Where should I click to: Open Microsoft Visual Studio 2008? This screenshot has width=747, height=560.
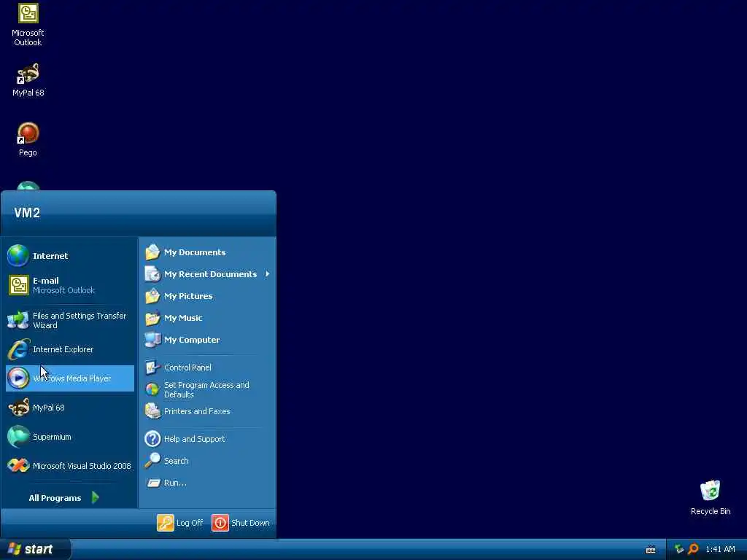(70, 466)
